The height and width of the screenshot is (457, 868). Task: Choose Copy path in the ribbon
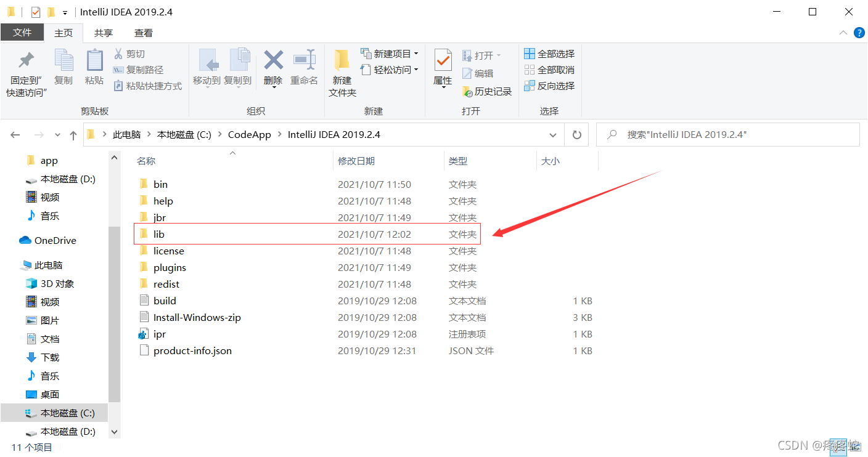click(139, 70)
